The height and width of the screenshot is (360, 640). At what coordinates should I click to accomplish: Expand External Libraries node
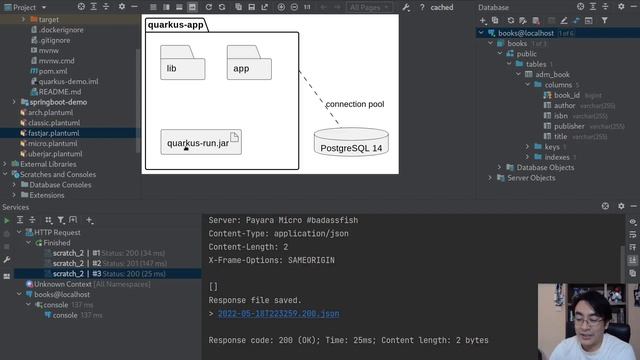(5, 164)
